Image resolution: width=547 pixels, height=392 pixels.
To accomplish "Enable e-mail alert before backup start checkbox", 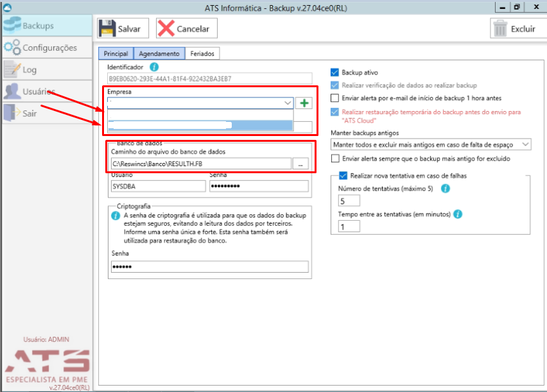I will point(334,98).
